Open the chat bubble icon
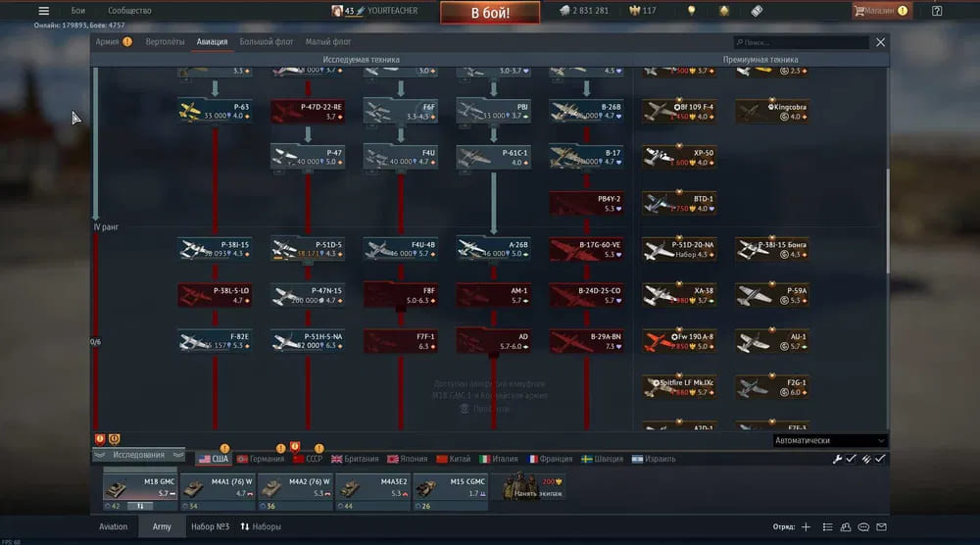The width and height of the screenshot is (980, 545). 863,527
